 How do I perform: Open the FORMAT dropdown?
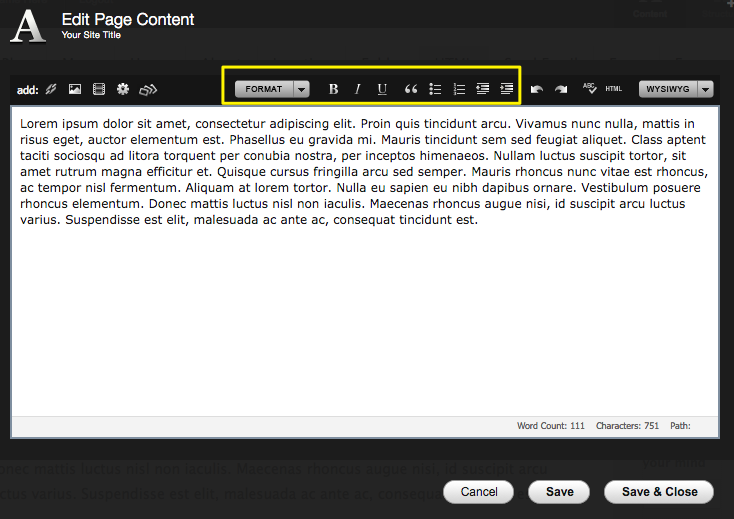click(272, 89)
